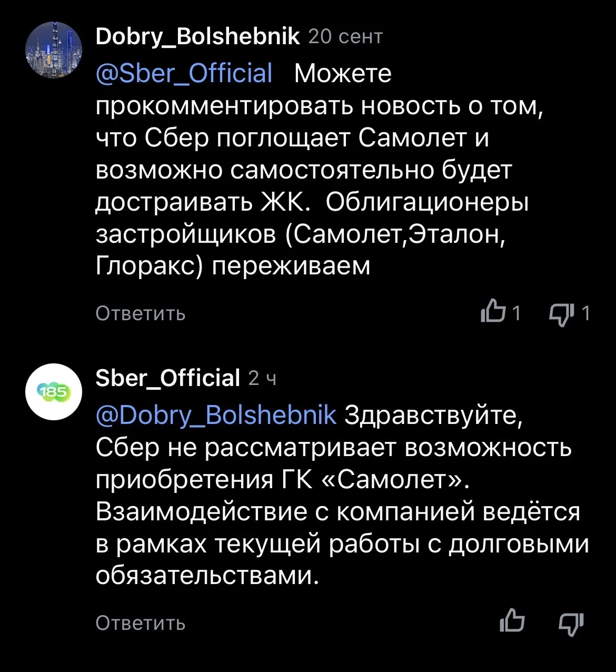The image size is (616, 672).
Task: Click Ответить under Sber_Official's reply
Action: tap(141, 623)
